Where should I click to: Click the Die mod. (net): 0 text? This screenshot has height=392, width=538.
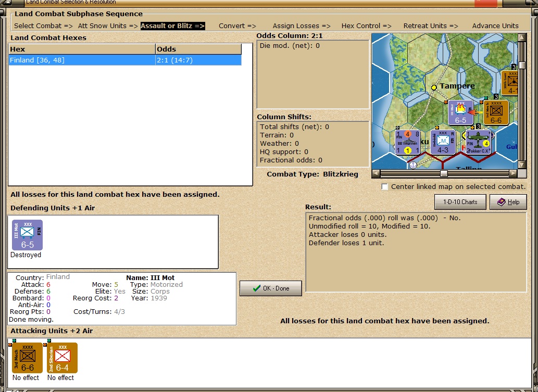click(290, 46)
